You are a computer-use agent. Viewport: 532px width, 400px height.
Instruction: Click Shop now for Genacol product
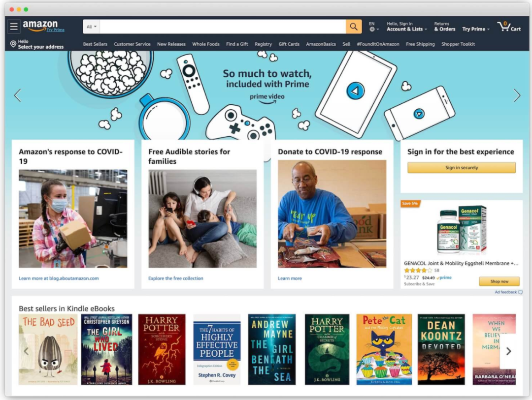pyautogui.click(x=499, y=281)
